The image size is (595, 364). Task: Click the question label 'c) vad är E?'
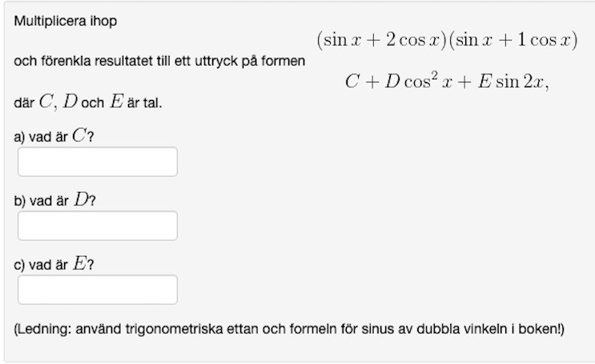pyautogui.click(x=54, y=265)
